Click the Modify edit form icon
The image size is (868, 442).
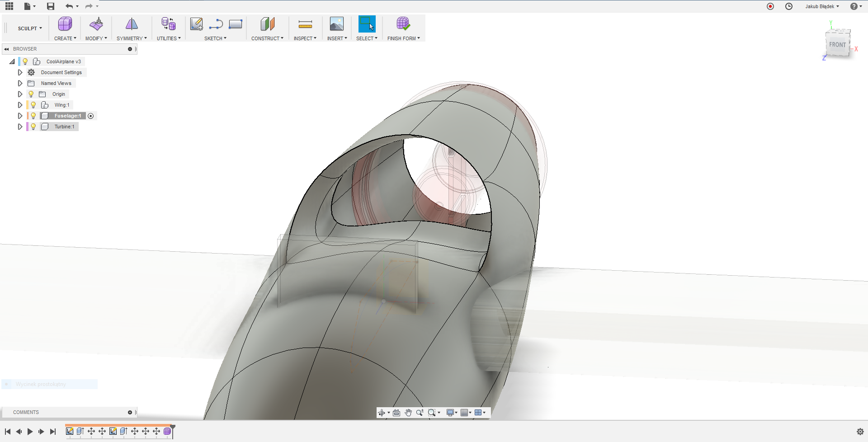pyautogui.click(x=96, y=24)
